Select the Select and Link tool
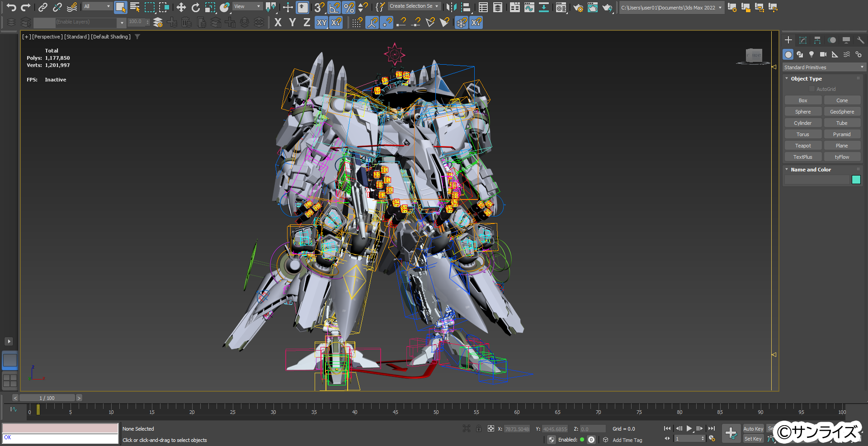 coord(42,7)
